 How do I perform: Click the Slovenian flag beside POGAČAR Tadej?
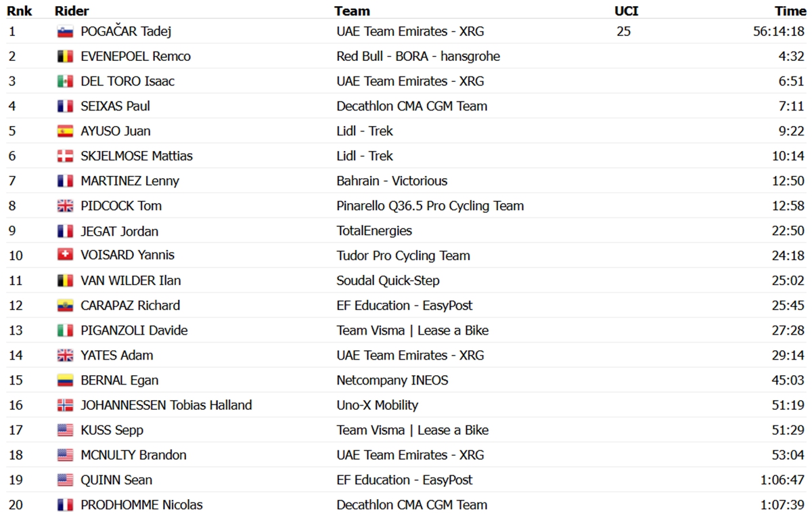pyautogui.click(x=65, y=32)
